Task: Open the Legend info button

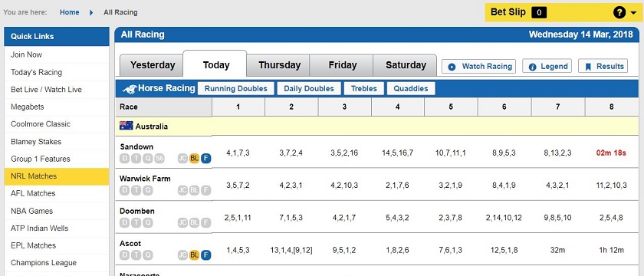Action: [547, 66]
